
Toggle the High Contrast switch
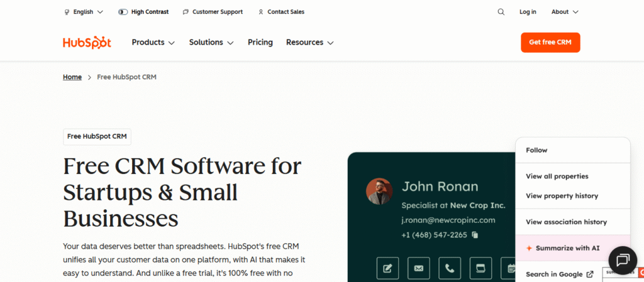(123, 12)
